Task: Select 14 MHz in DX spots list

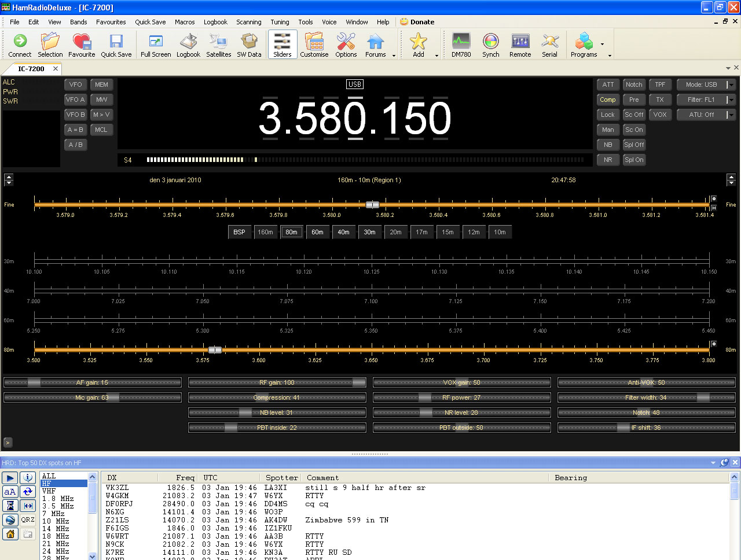Action: click(56, 529)
